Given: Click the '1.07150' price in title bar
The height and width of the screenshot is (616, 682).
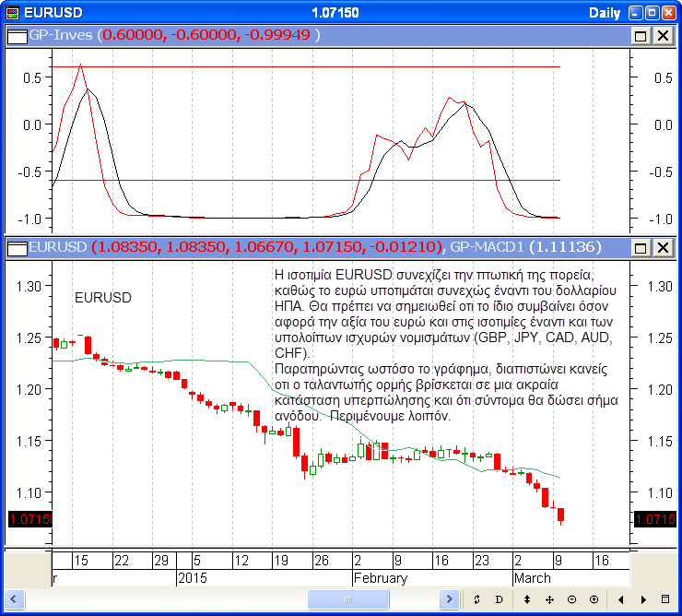Looking at the screenshot, I should pyautogui.click(x=335, y=13).
